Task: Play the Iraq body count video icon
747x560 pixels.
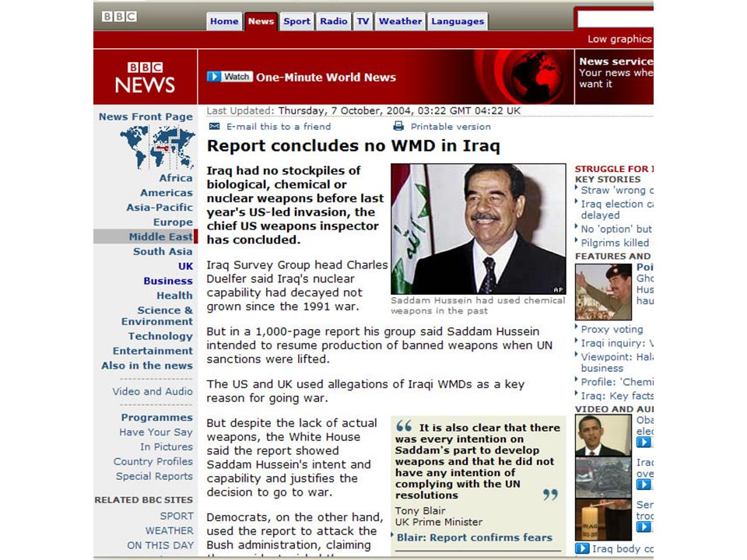Action: coord(582,548)
